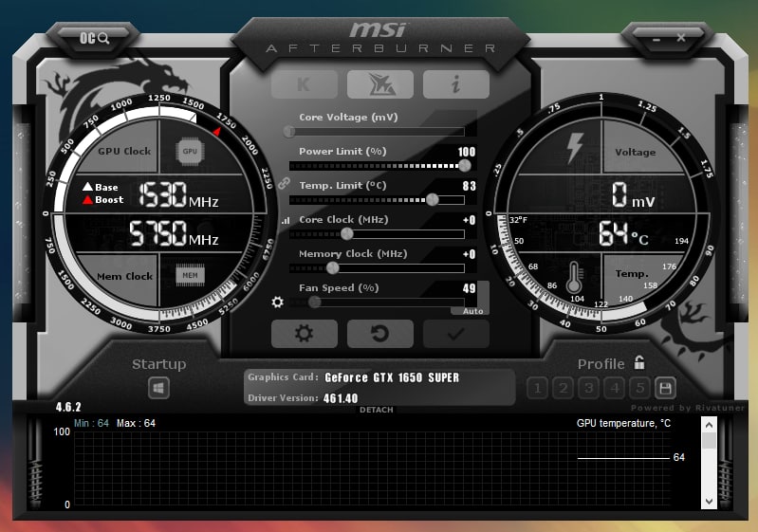The width and height of the screenshot is (758, 532).
Task: Click the 0 mV voltage reading
Action: (633, 195)
